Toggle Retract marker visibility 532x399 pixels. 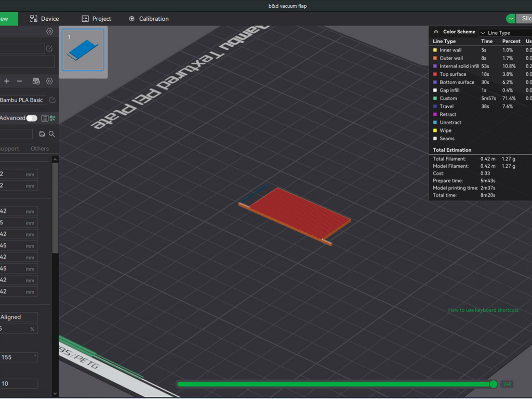point(435,114)
